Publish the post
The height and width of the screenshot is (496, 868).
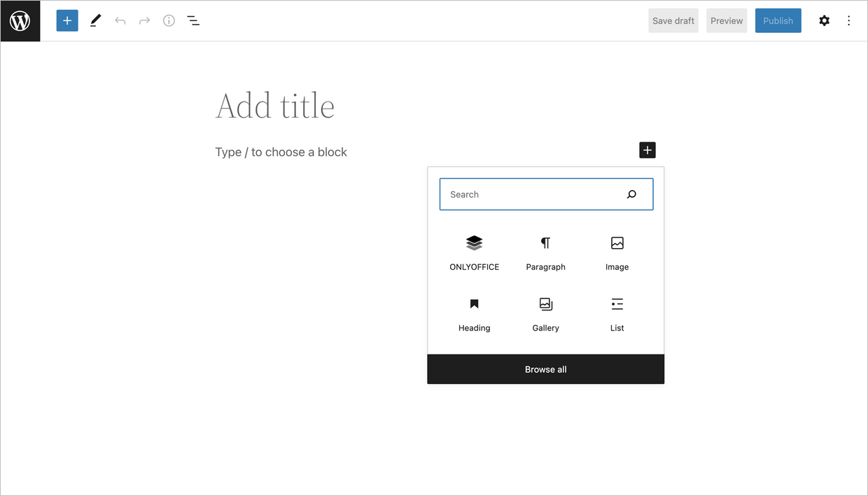[778, 20]
